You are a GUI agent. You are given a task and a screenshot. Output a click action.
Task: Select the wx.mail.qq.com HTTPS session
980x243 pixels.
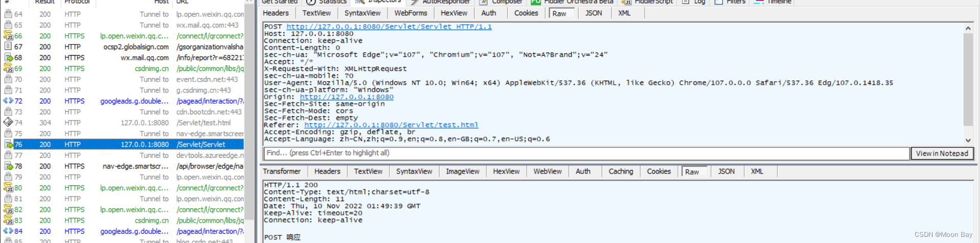[122, 58]
